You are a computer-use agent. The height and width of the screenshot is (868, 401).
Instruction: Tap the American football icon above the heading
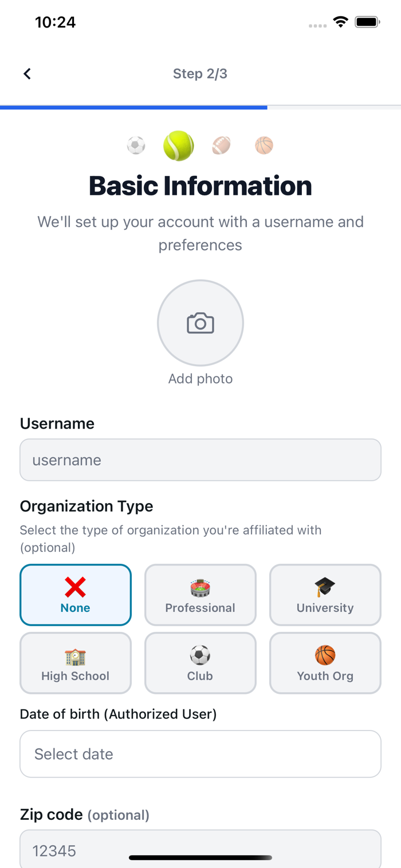point(221,146)
